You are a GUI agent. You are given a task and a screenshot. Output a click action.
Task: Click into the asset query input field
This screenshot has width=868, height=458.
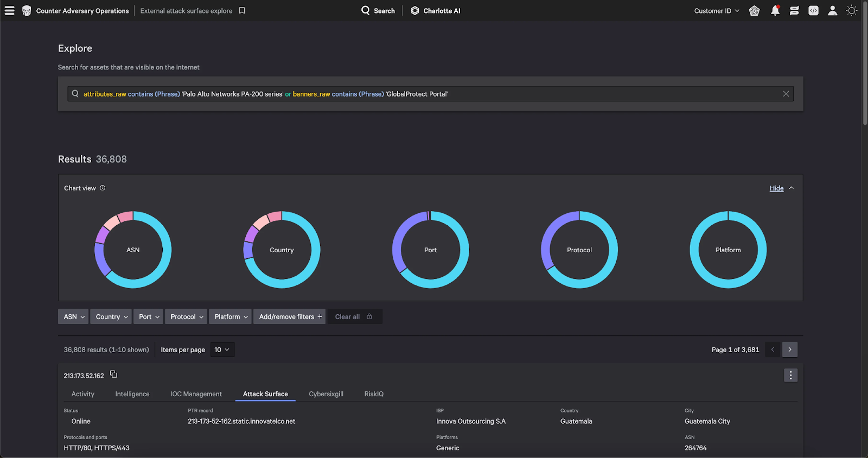[430, 94]
